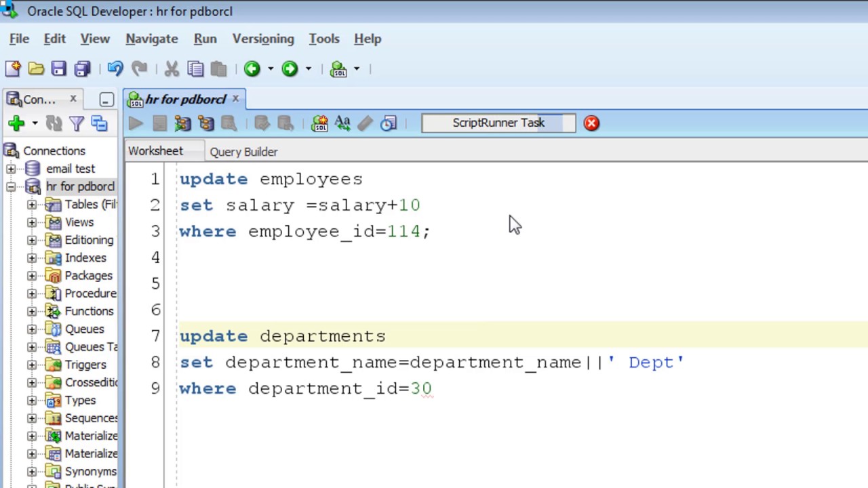Click the Commit icon in worksheet toolbar

pos(262,123)
